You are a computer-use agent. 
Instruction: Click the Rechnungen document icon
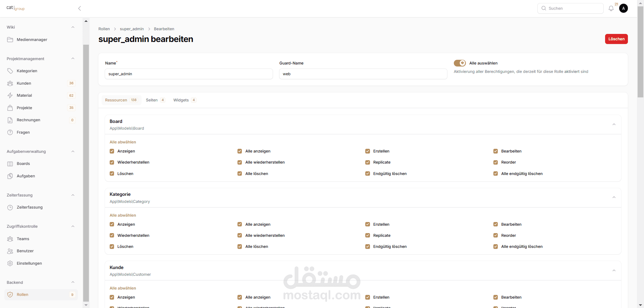point(10,120)
